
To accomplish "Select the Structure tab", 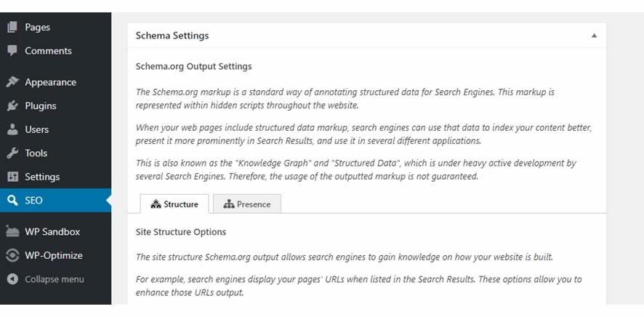I will [x=174, y=204].
